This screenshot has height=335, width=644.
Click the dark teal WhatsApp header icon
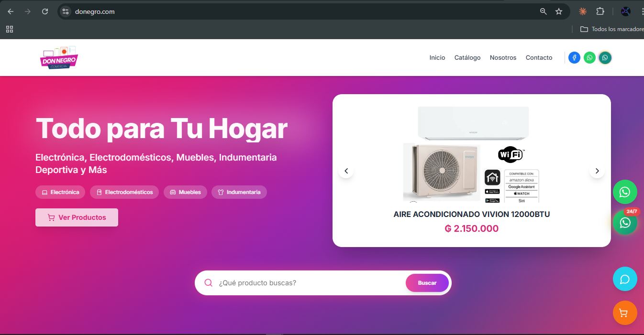pyautogui.click(x=605, y=58)
